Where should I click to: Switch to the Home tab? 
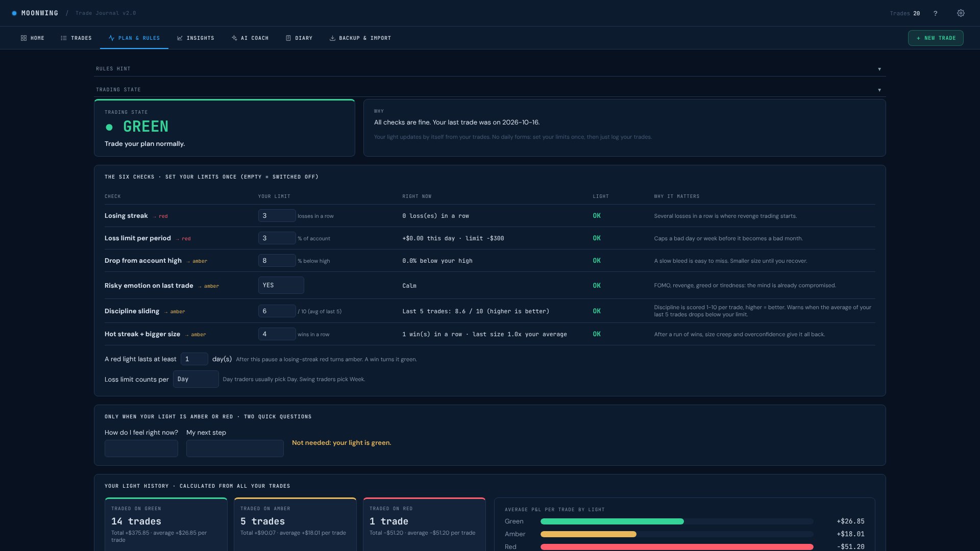(33, 38)
